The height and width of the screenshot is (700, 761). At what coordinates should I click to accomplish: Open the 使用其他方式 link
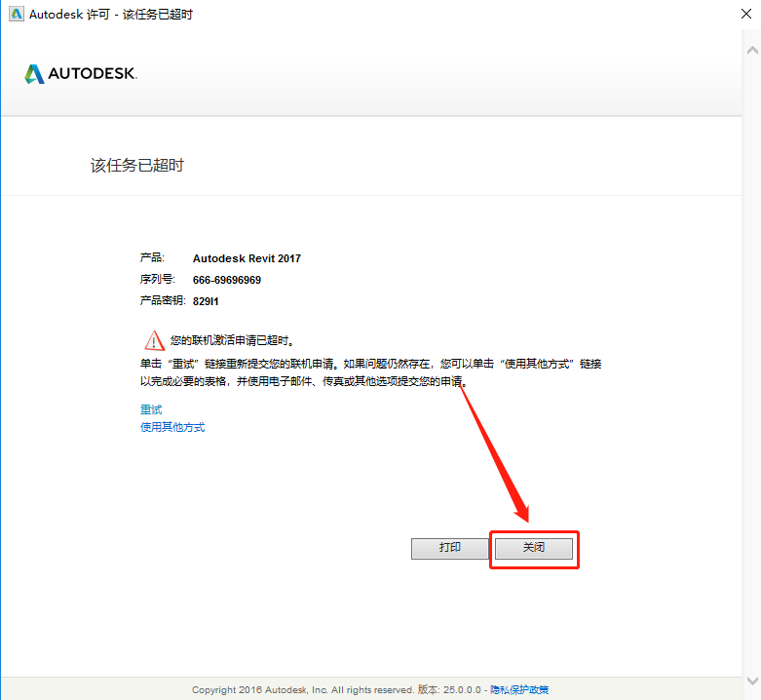coord(172,427)
